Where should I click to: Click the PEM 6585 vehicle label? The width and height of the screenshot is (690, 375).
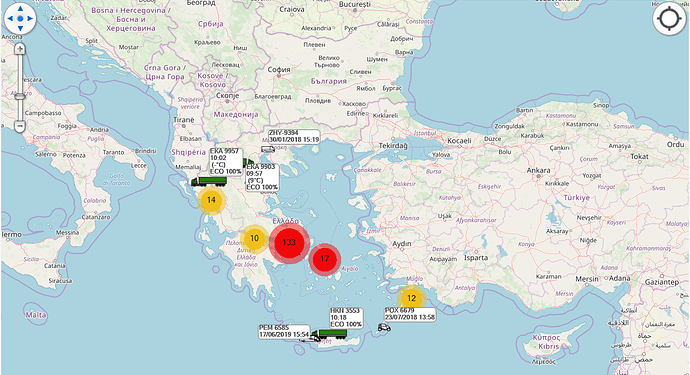click(x=284, y=331)
